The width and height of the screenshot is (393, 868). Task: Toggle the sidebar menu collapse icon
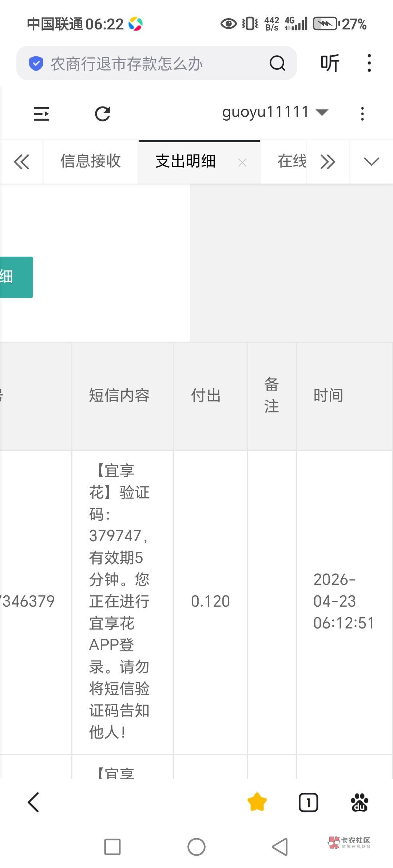(x=41, y=114)
